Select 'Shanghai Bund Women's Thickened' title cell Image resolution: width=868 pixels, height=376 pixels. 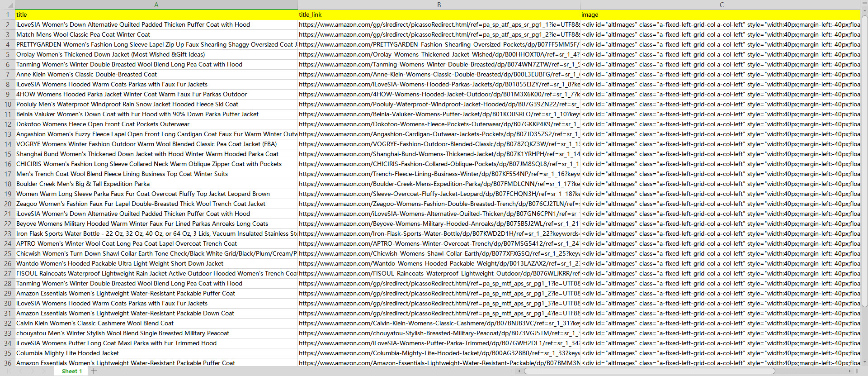pos(156,154)
